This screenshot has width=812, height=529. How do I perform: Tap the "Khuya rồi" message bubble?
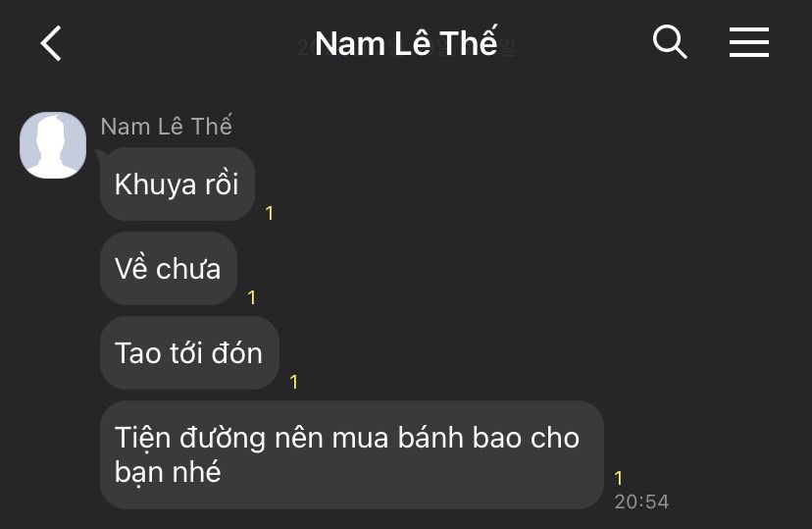tap(178, 184)
